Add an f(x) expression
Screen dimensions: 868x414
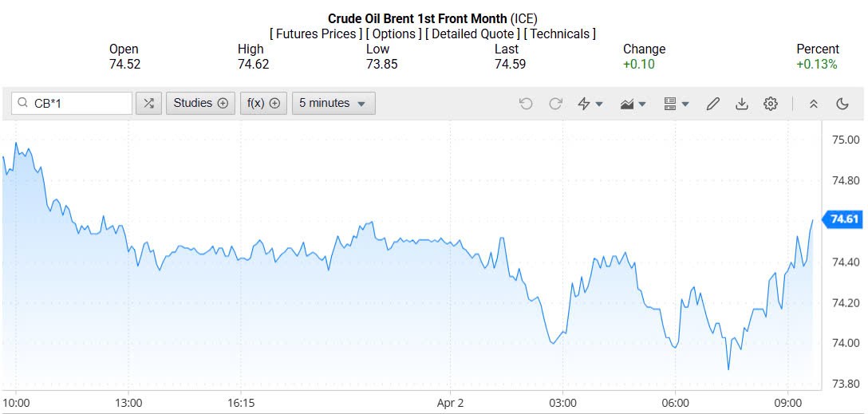263,103
